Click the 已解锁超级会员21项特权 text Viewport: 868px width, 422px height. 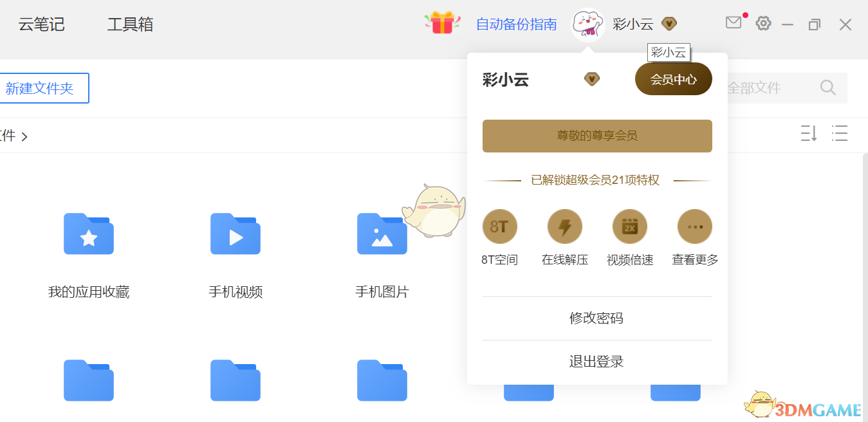[x=596, y=180]
